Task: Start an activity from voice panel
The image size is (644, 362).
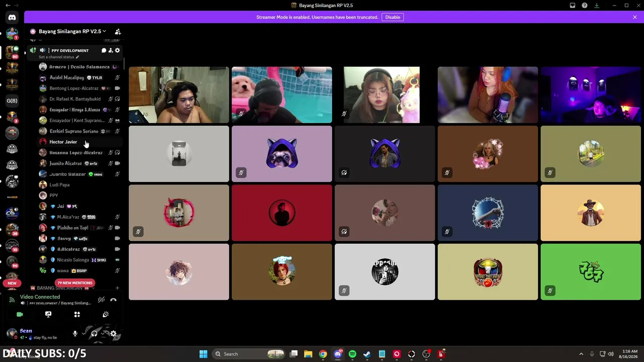Action: coord(77,314)
